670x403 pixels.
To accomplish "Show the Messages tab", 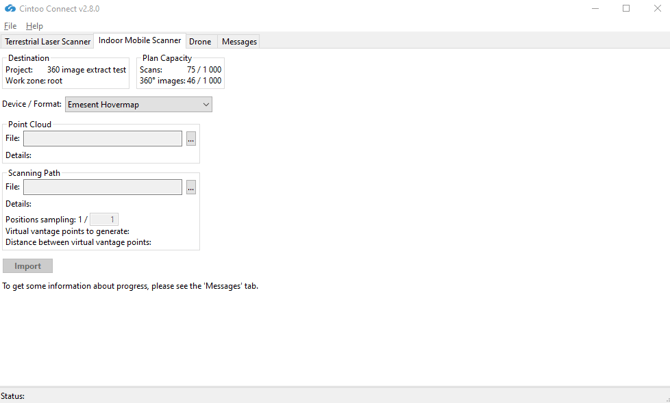I will tap(239, 42).
